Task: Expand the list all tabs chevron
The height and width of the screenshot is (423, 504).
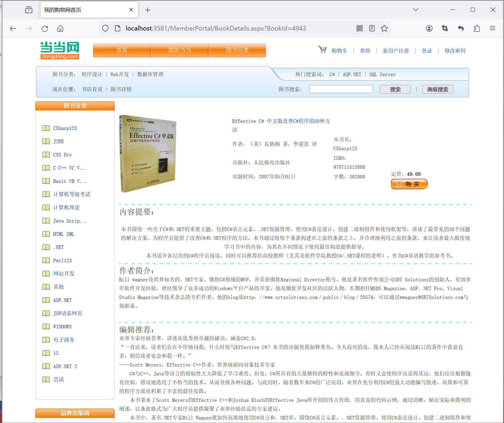Action: [x=415, y=10]
